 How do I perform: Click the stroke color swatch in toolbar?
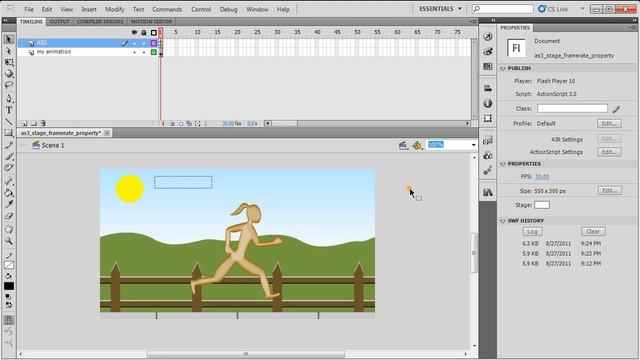9,265
